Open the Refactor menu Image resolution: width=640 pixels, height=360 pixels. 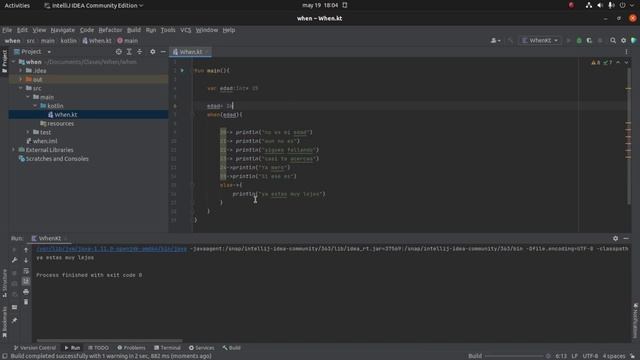click(110, 30)
